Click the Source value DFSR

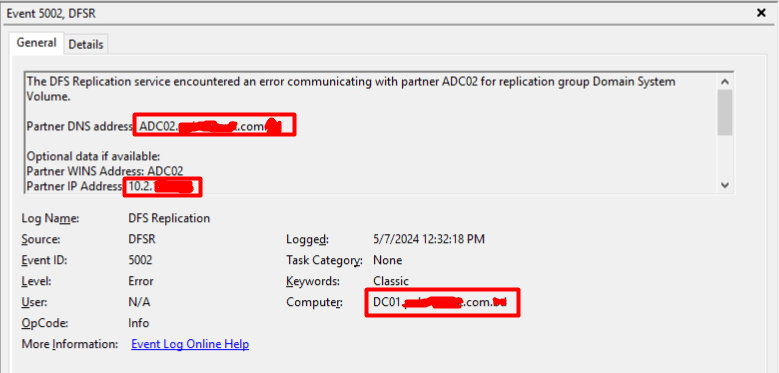[x=142, y=239]
